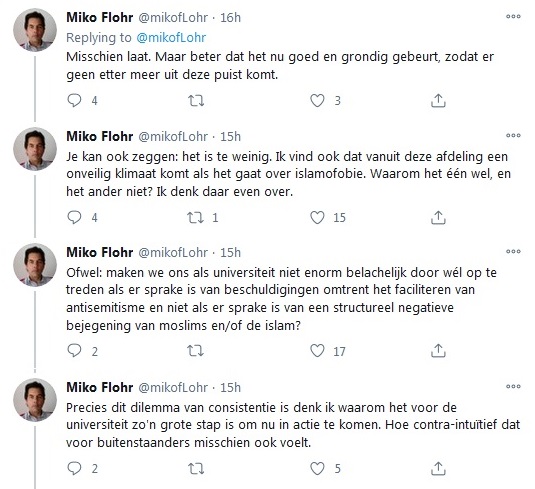Like the tweet about 'etter meer uit deze puist'
Viewport: 535px width, 489px height.
pos(317,100)
